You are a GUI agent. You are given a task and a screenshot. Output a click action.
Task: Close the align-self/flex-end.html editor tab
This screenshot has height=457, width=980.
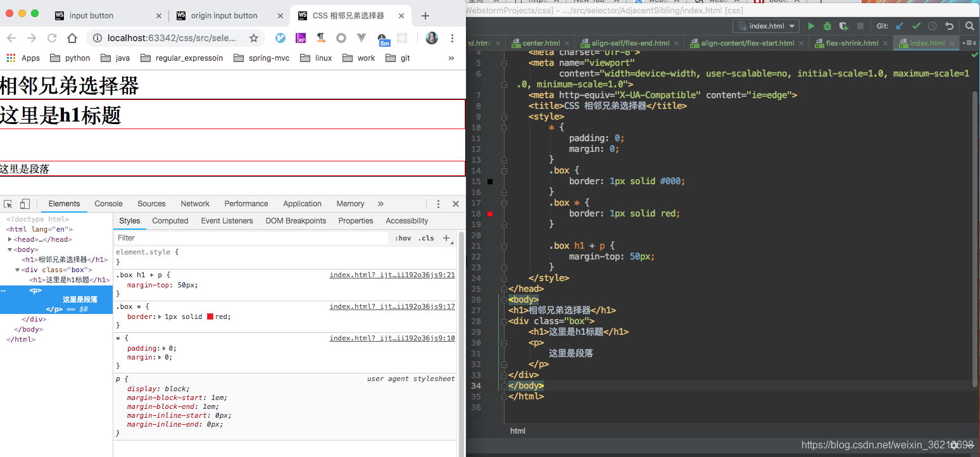point(677,43)
